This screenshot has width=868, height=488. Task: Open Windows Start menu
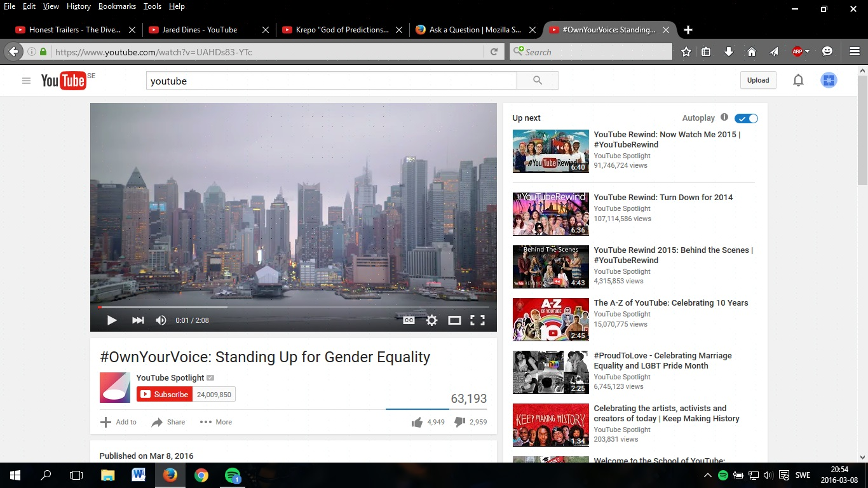point(15,475)
